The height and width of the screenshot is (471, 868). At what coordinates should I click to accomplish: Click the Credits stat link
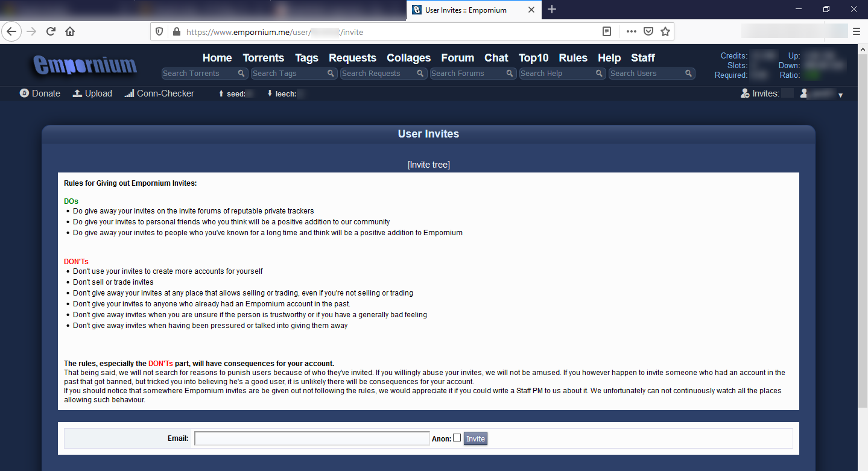click(734, 55)
